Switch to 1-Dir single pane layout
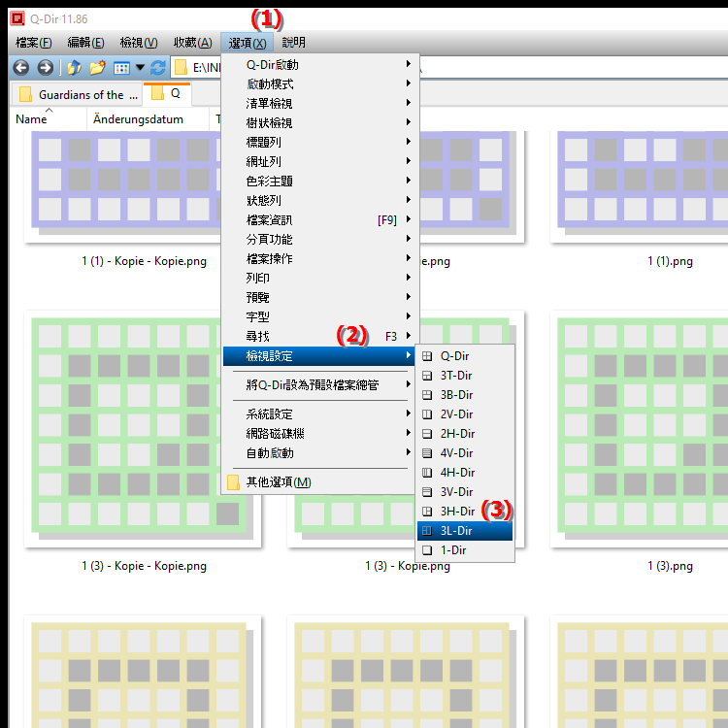 pyautogui.click(x=452, y=550)
